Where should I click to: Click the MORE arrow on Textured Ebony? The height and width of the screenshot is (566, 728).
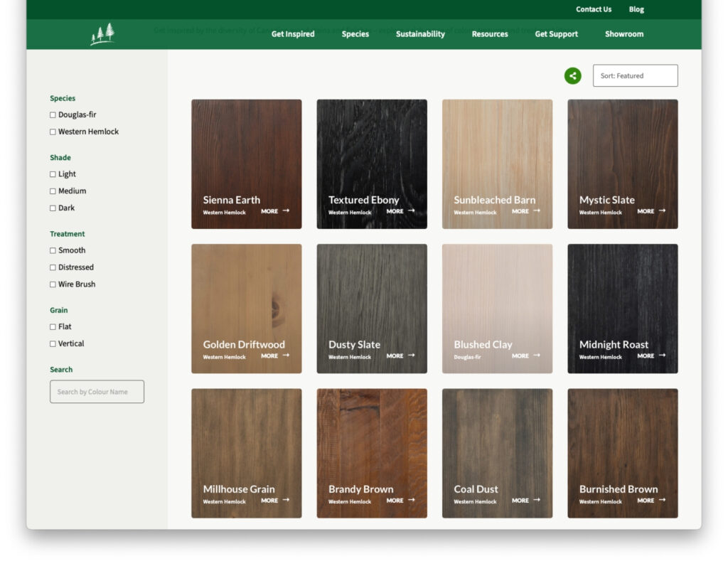pyautogui.click(x=400, y=211)
